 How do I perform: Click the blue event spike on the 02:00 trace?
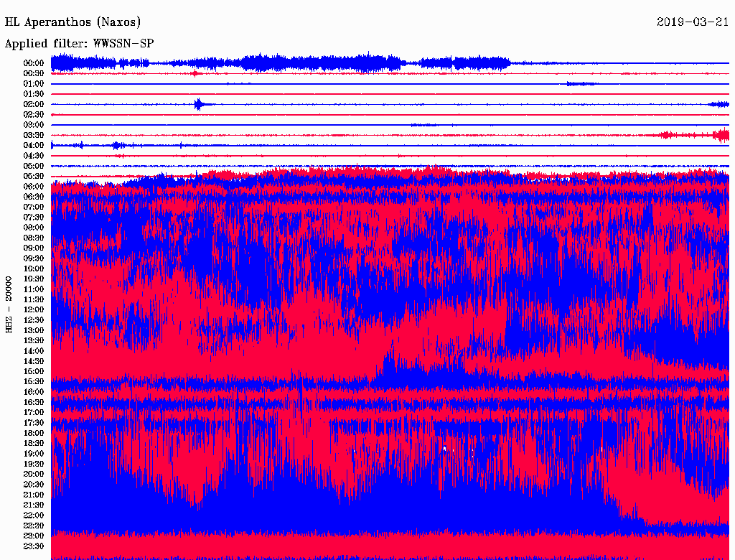(x=200, y=104)
